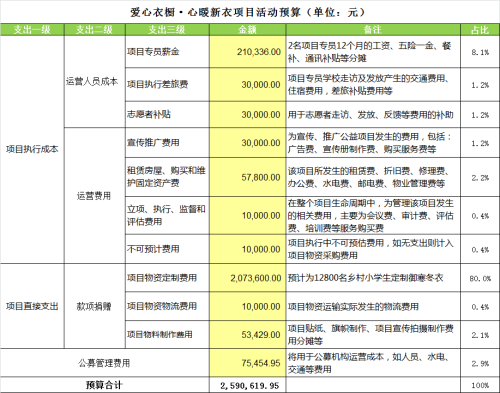Viewport: 500px width, 393px height.
Task: Select the 项目执行成本 merged cell
Action: pos(32,149)
